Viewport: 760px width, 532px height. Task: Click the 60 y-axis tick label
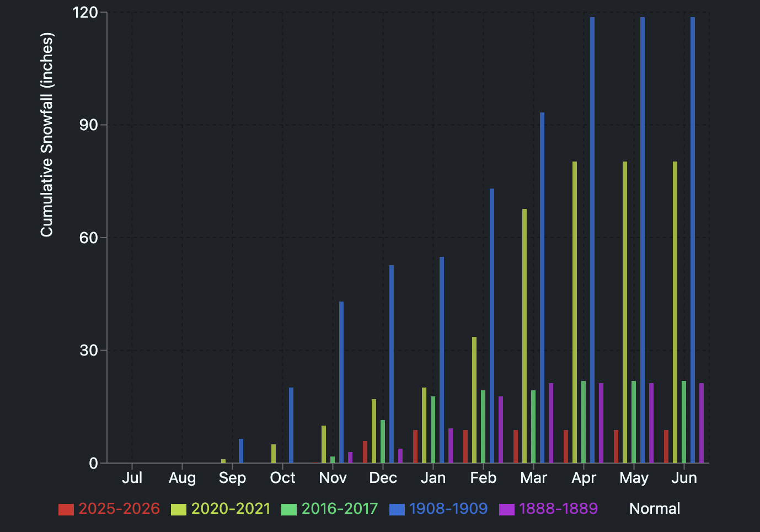pos(89,238)
